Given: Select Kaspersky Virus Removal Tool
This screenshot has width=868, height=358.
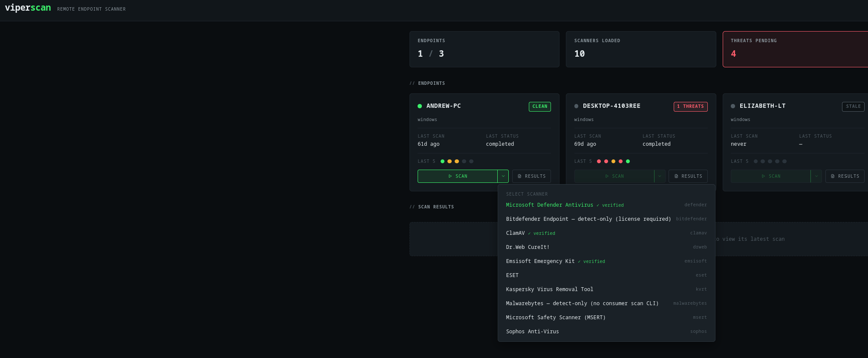Looking at the screenshot, I should pyautogui.click(x=606, y=289).
